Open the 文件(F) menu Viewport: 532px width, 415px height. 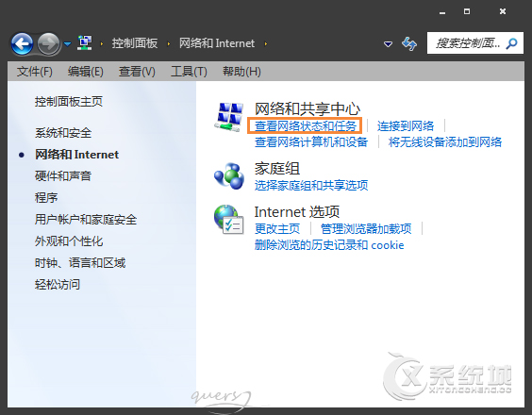tap(35, 72)
